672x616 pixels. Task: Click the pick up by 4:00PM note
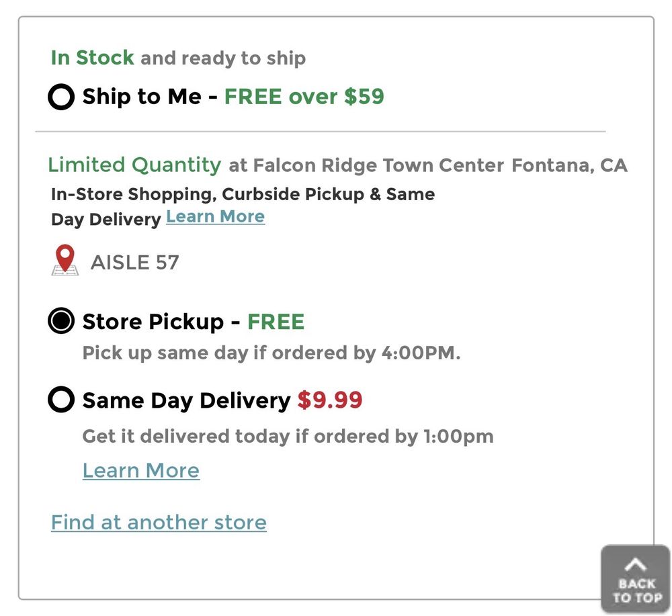coord(271,353)
